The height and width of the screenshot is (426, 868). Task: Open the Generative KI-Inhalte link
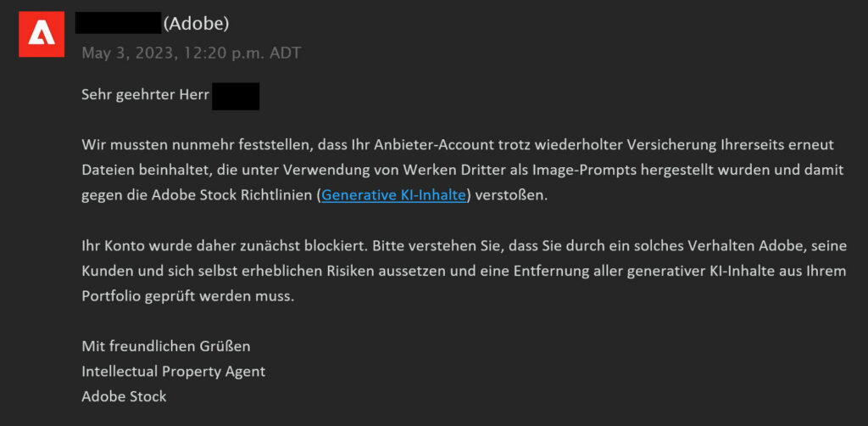(393, 195)
